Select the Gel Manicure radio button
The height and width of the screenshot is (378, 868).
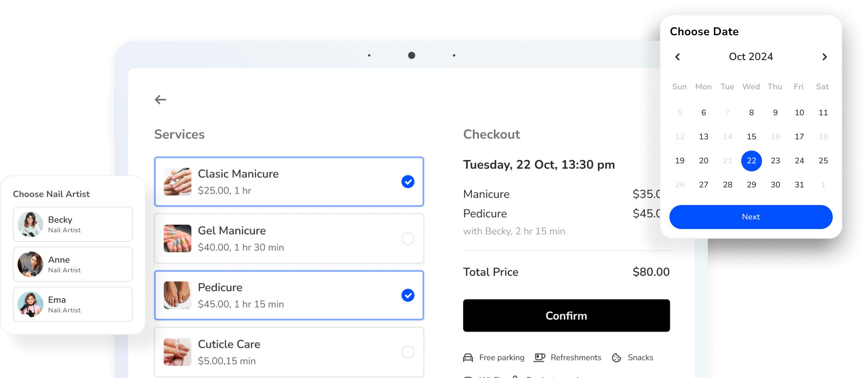(408, 239)
